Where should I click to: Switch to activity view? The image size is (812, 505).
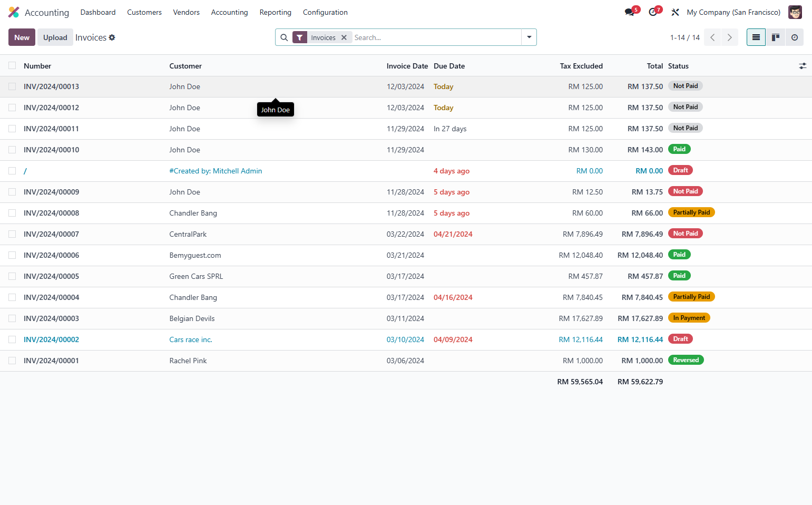[794, 37]
